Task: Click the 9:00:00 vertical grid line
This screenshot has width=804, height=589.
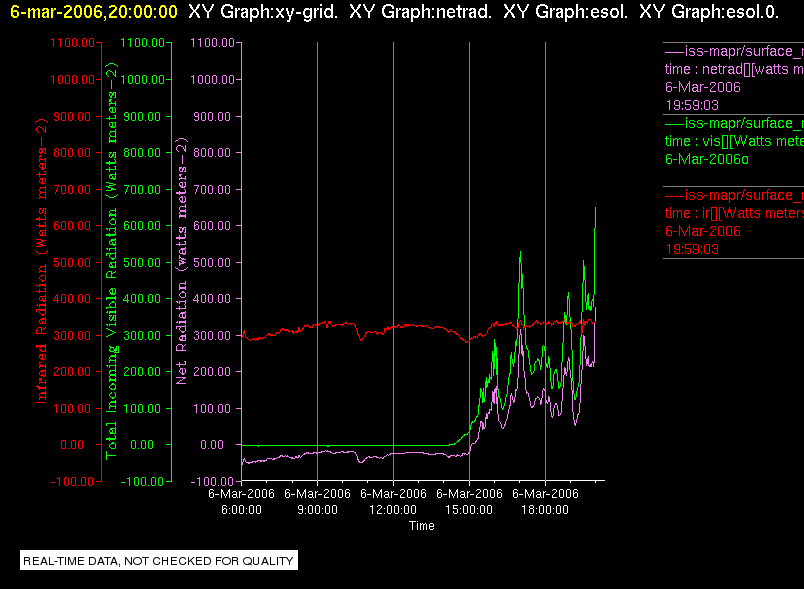Action: (x=317, y=261)
